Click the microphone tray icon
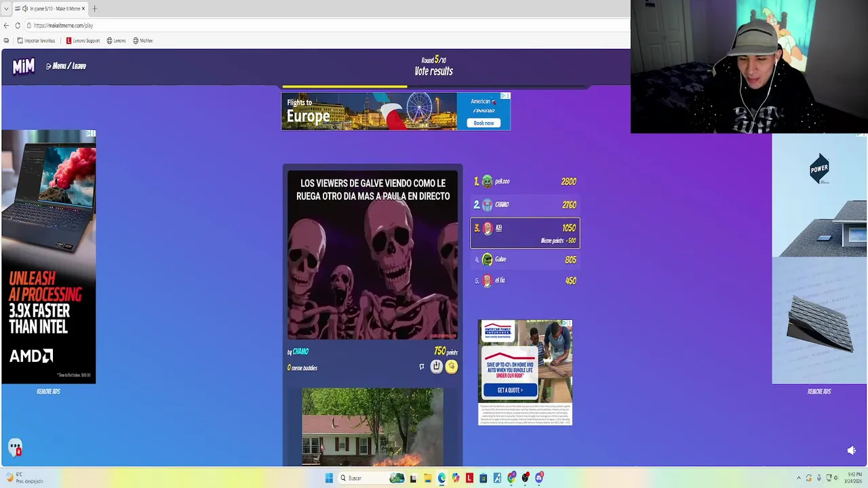The image size is (868, 488). [x=819, y=478]
